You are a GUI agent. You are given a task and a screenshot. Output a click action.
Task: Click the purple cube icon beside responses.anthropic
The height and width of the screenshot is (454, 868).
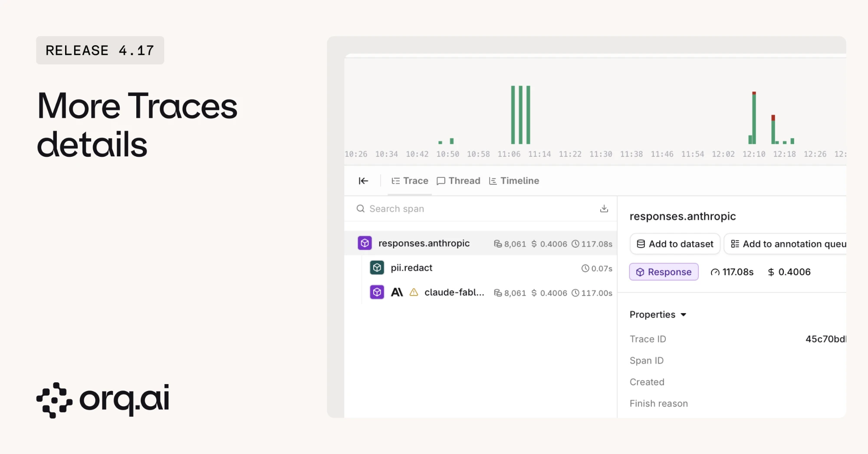(x=365, y=243)
